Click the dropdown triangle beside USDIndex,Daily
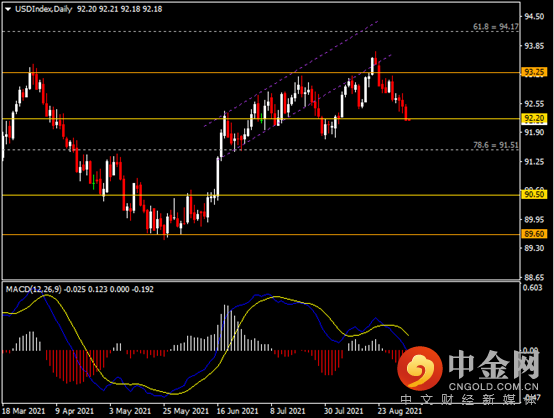 [x=8, y=10]
